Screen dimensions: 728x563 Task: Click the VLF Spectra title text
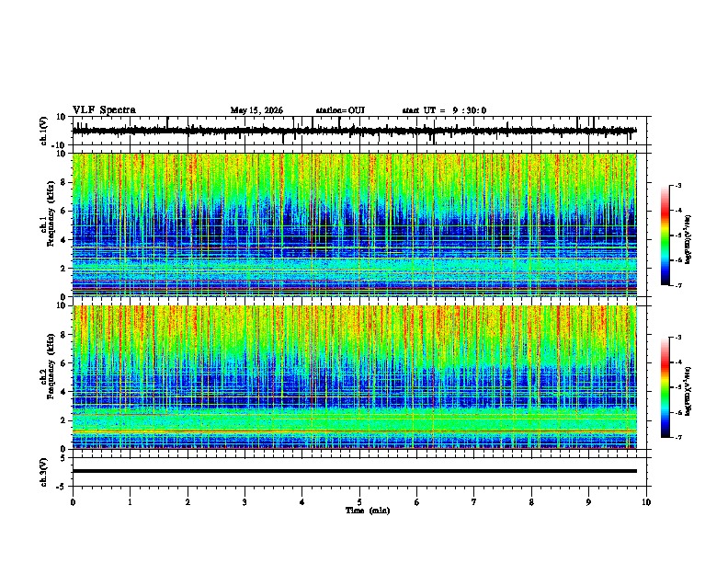104,110
